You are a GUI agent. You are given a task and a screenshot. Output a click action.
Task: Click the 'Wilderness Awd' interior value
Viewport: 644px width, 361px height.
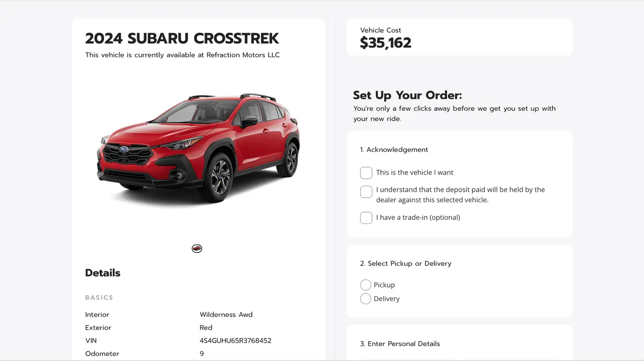[x=226, y=315]
